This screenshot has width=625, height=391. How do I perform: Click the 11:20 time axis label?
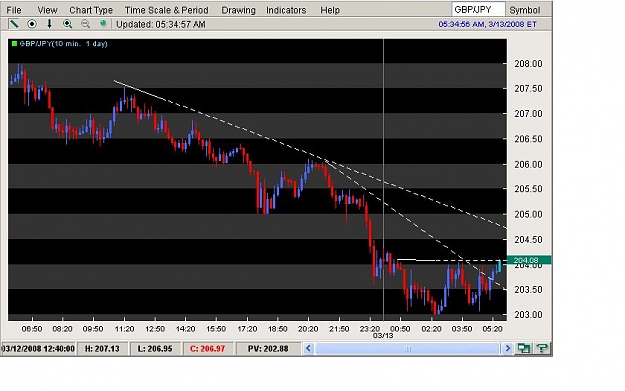[x=124, y=329]
